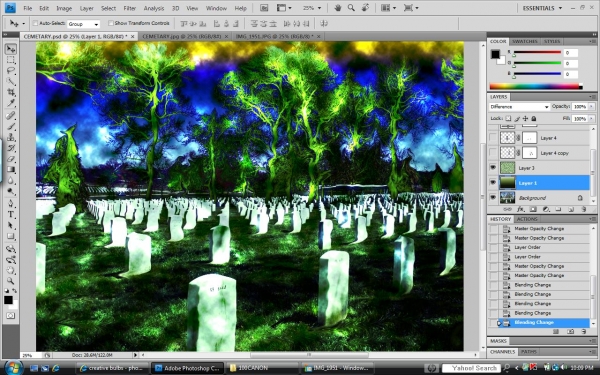
Task: Hide Layer 3 using its eye icon
Action: pyautogui.click(x=493, y=168)
